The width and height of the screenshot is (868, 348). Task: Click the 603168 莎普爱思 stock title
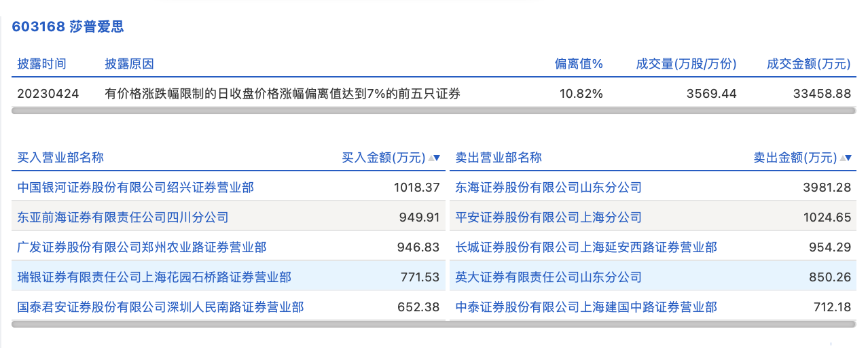pyautogui.click(x=67, y=27)
